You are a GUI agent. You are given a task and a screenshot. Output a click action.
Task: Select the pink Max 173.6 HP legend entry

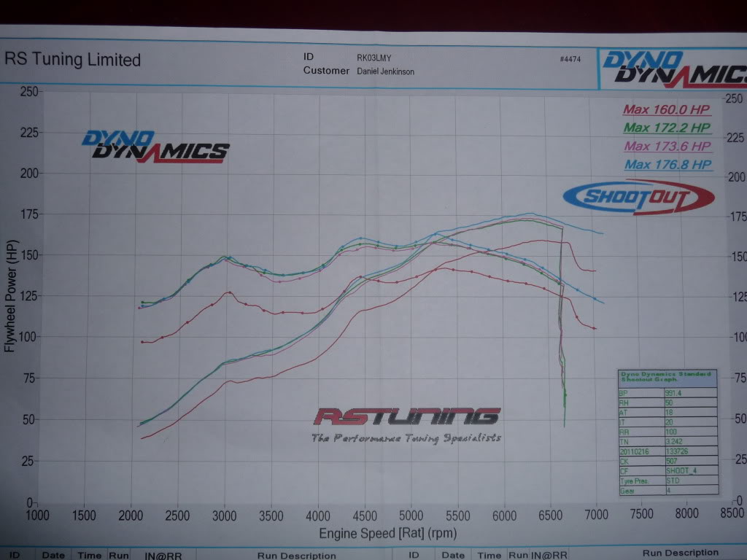click(667, 146)
